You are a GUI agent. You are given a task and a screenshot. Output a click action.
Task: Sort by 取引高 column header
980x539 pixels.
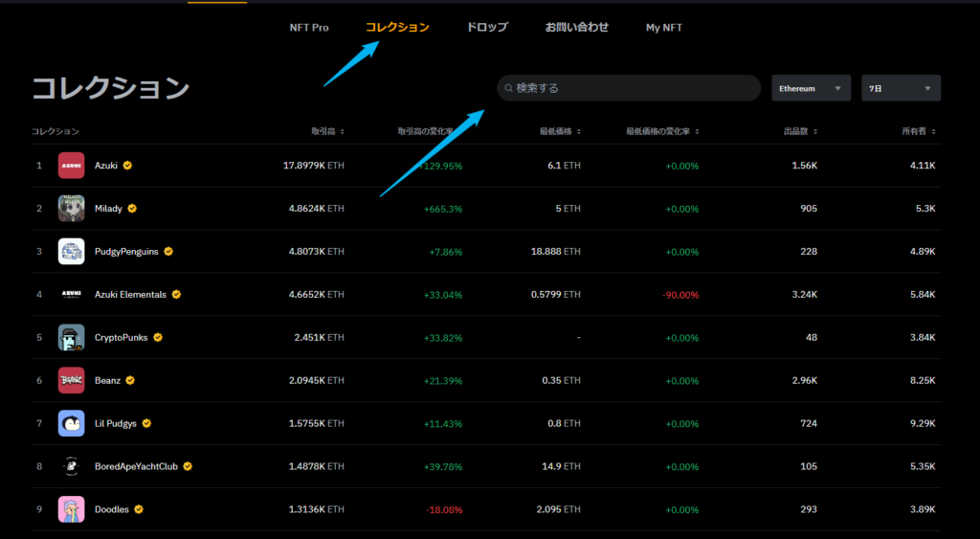coord(328,131)
